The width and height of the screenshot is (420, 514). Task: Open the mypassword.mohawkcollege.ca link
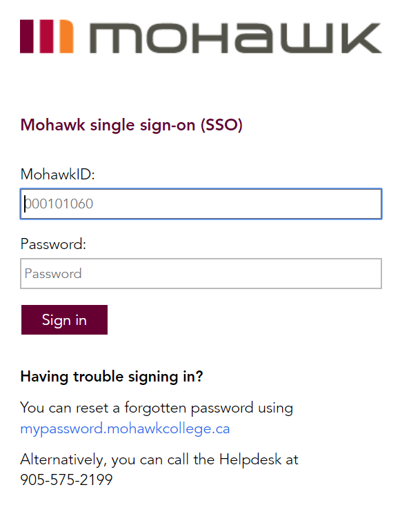tap(125, 428)
